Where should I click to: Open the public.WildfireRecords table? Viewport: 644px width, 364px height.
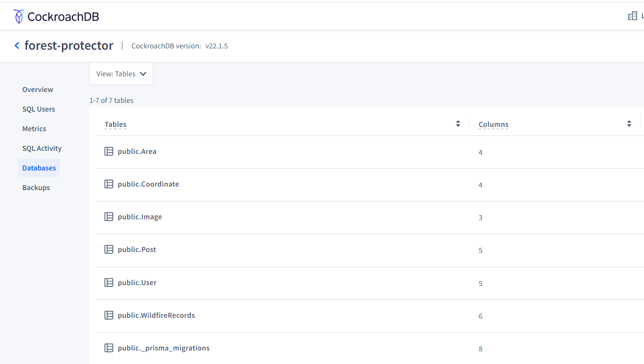[x=156, y=315]
